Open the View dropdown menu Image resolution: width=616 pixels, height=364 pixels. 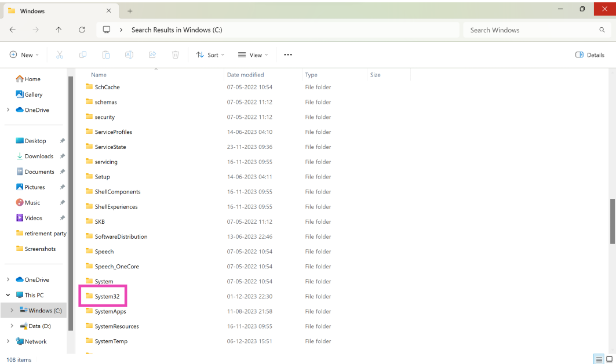click(x=253, y=54)
